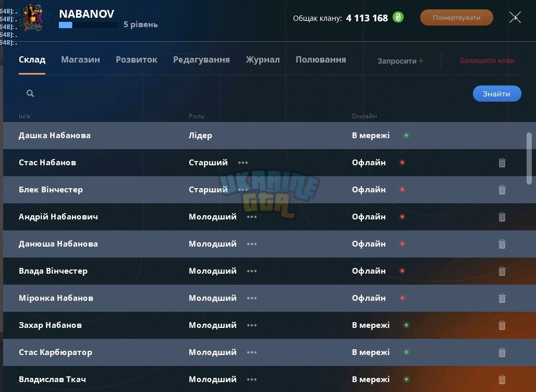Go to the Полювання tab
The width and height of the screenshot is (536, 392).
(321, 59)
